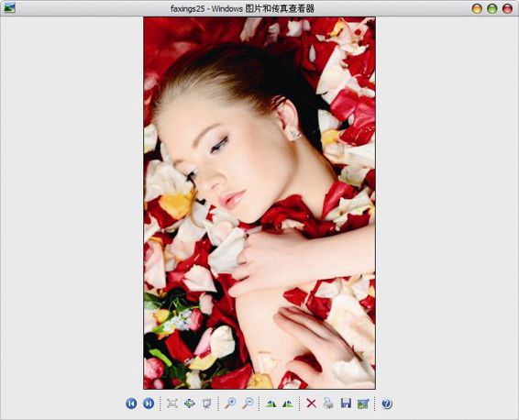The width and height of the screenshot is (519, 420).
Task: Go to the previous image
Action: click(131, 403)
